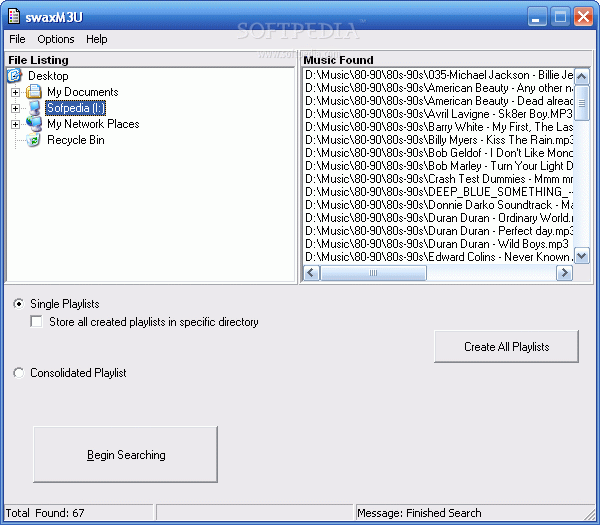Select the 035-Michael Jackson - Billie Jean entry
Screen dimensions: 600x525
[x=439, y=75]
